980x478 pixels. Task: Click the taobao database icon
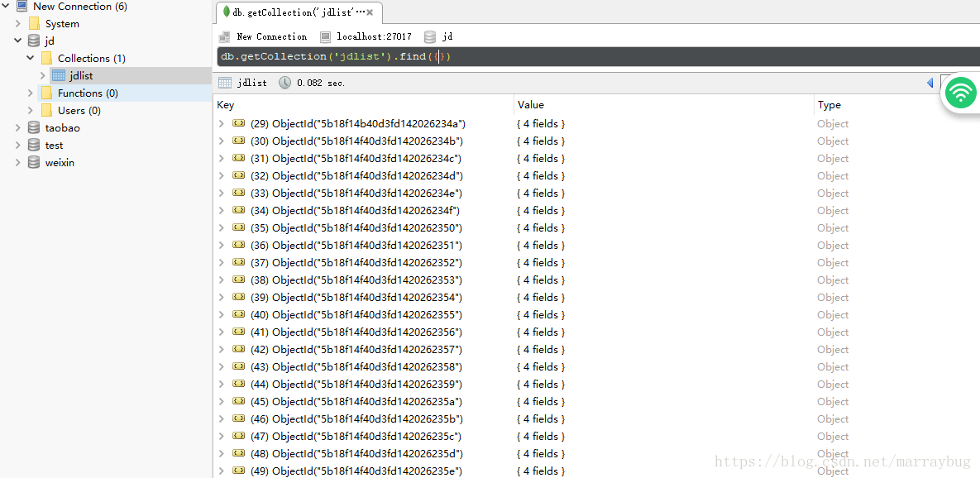click(34, 128)
